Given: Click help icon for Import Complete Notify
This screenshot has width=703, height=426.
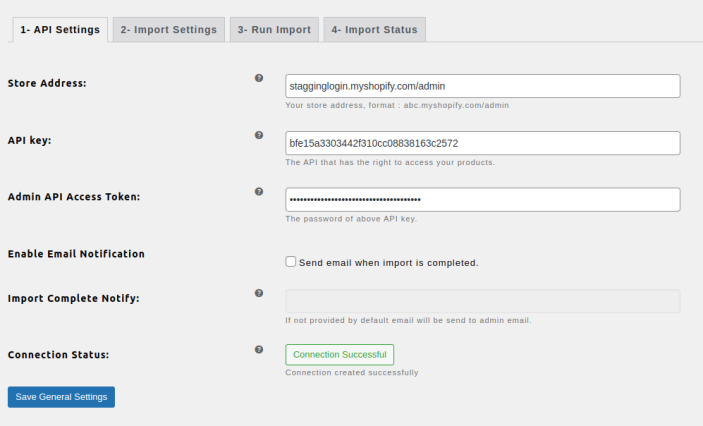Looking at the screenshot, I should tap(259, 293).
